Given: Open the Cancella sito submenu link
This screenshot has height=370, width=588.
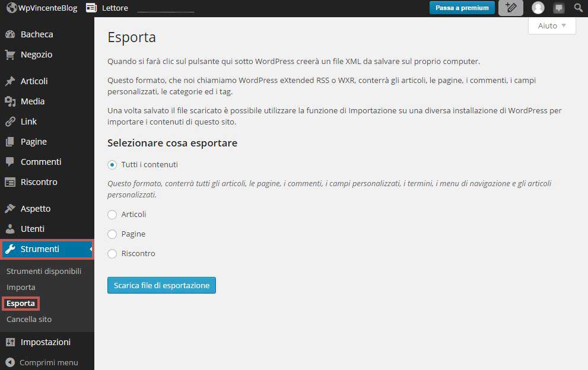Looking at the screenshot, I should [29, 320].
